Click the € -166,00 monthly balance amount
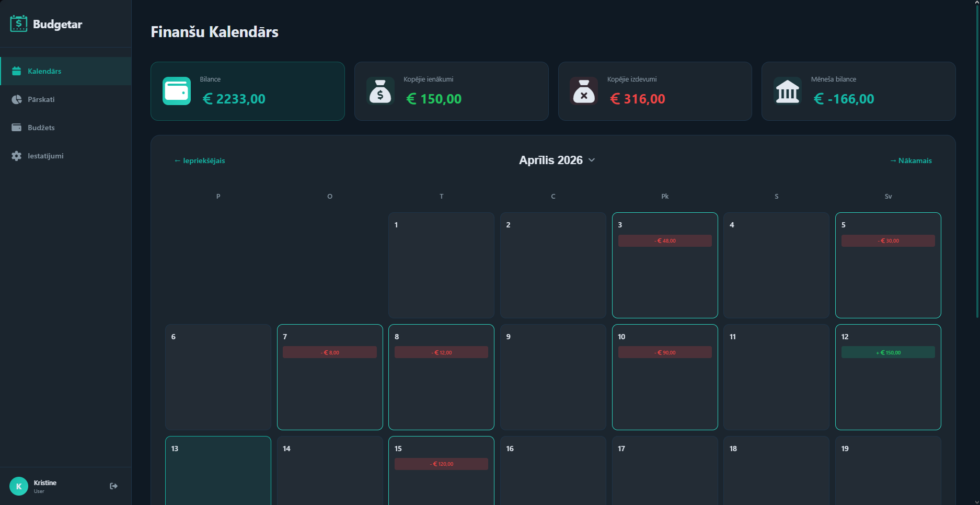Viewport: 980px width, 505px height. 844,99
